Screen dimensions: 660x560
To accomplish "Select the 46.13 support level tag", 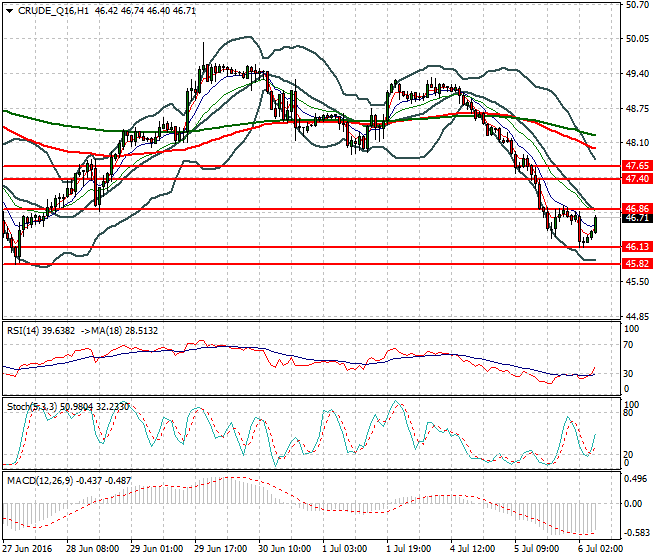I will (x=637, y=246).
